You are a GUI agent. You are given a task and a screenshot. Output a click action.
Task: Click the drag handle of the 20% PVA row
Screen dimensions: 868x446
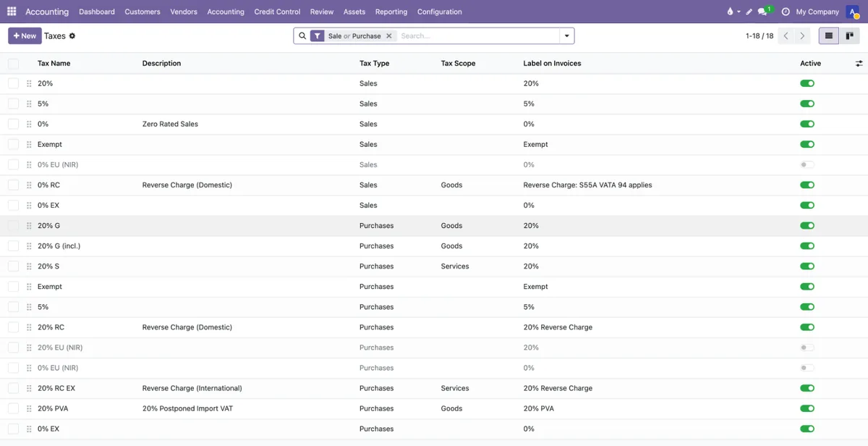click(29, 408)
